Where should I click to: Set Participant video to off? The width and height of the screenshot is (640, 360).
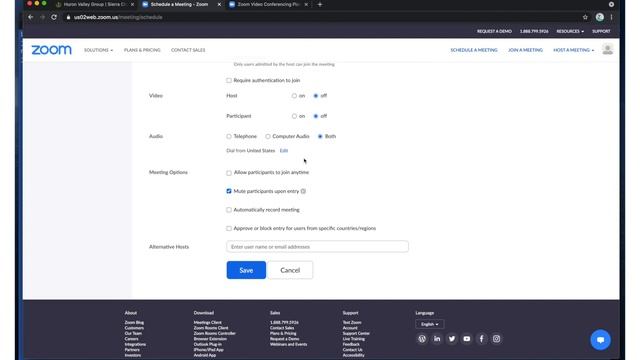[316, 116]
